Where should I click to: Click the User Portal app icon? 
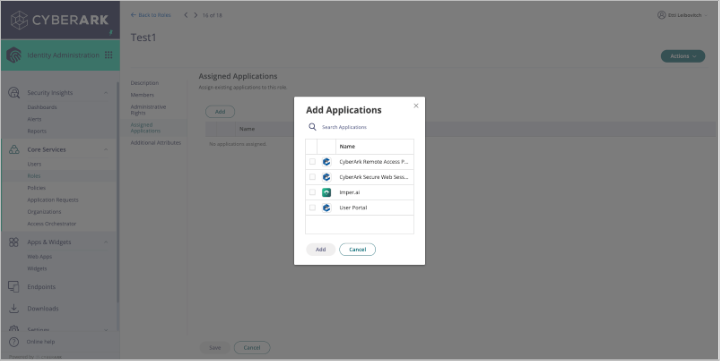click(326, 208)
